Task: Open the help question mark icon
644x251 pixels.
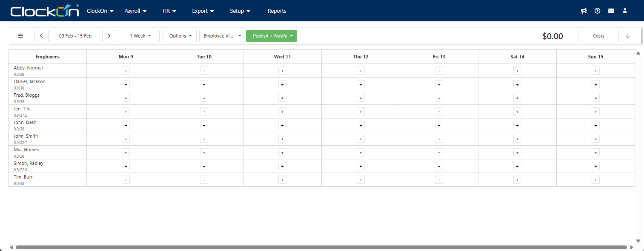Action: (x=597, y=11)
